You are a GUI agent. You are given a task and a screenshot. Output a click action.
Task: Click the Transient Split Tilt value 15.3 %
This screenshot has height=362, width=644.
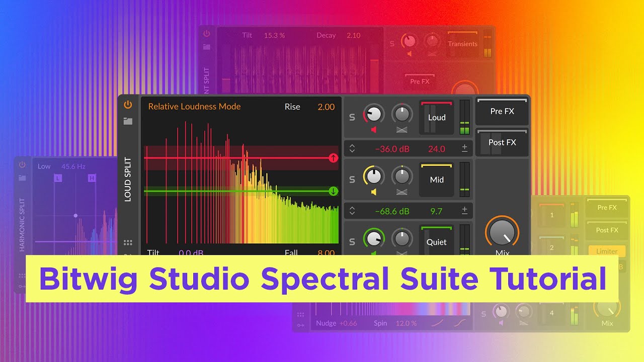[274, 35]
